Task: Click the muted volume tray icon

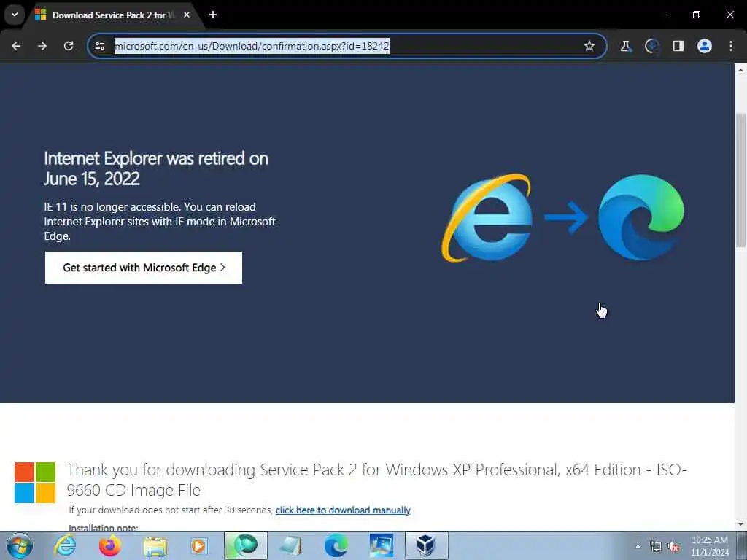Action: 673,547
